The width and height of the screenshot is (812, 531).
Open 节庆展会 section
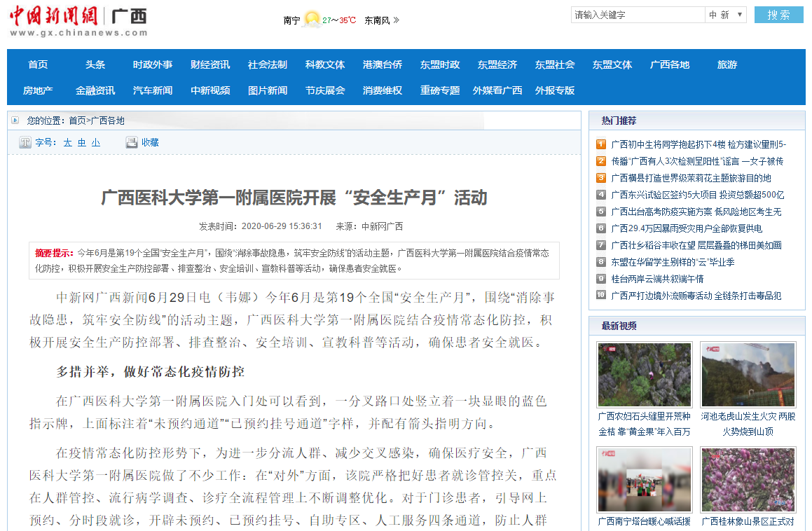tap(325, 90)
